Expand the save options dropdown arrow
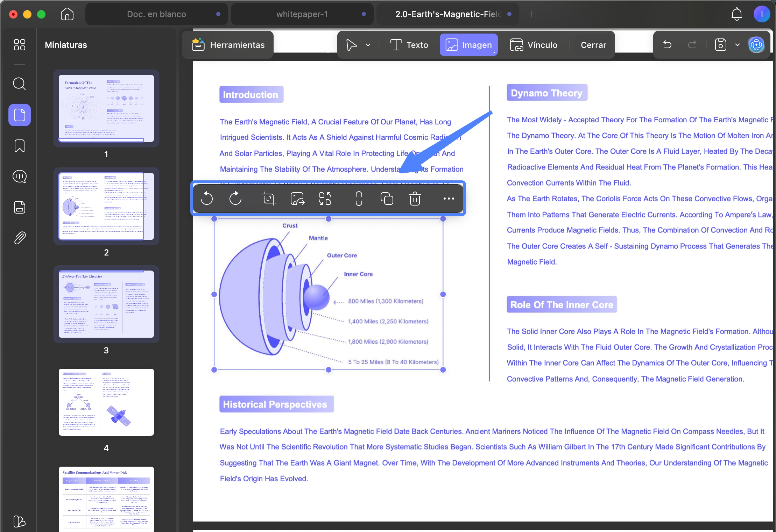The image size is (776, 532). [738, 45]
